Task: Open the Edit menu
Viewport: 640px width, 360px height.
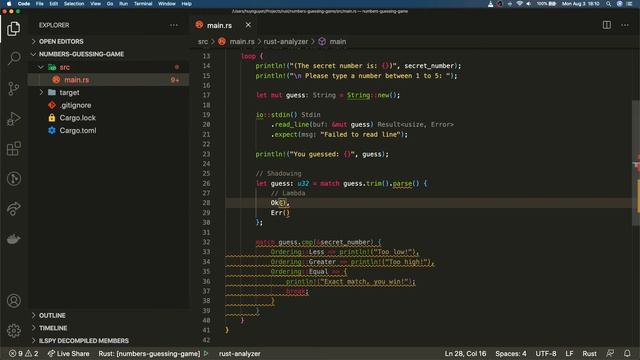Action: 53,4
